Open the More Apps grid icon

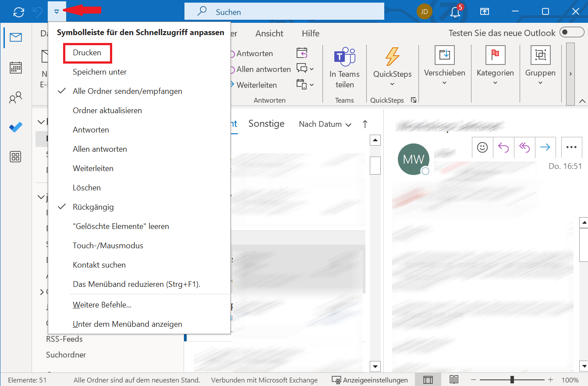point(16,157)
